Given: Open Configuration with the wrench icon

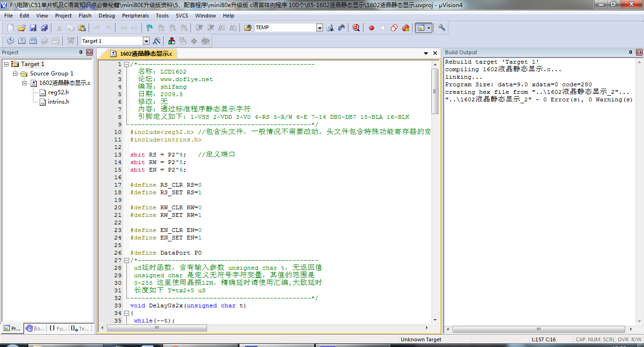Looking at the screenshot, I should (x=442, y=28).
